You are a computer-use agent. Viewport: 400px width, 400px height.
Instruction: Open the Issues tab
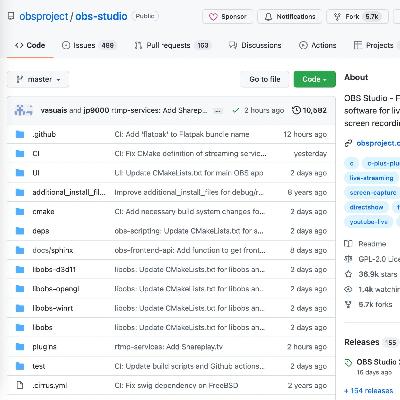[89, 45]
